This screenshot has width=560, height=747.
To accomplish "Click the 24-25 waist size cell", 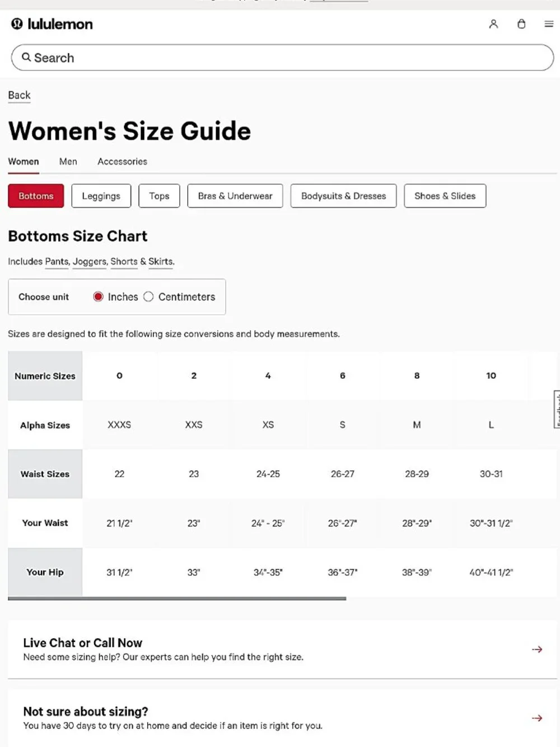I will [x=268, y=474].
